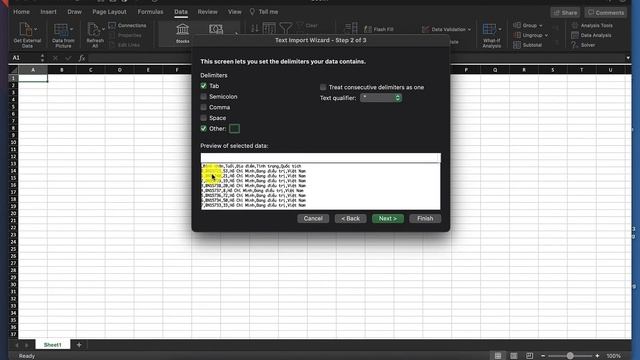
Task: Click the Next button in wizard
Action: [388, 218]
